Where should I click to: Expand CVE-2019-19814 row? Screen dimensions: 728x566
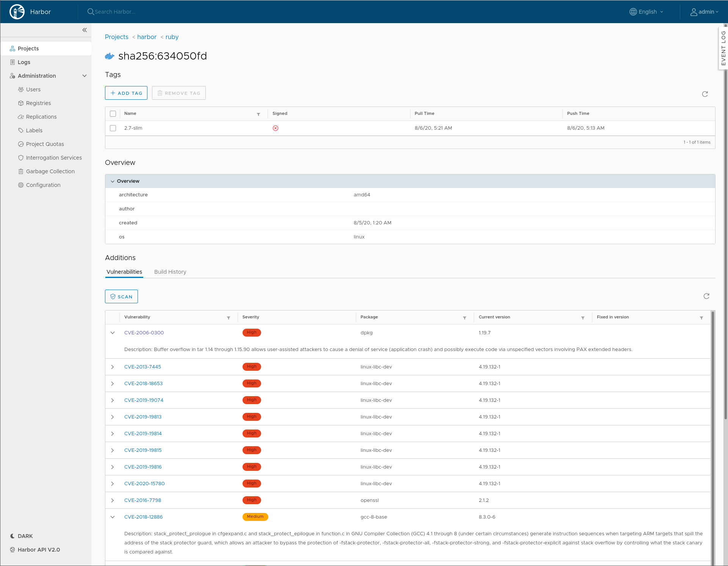pyautogui.click(x=113, y=434)
